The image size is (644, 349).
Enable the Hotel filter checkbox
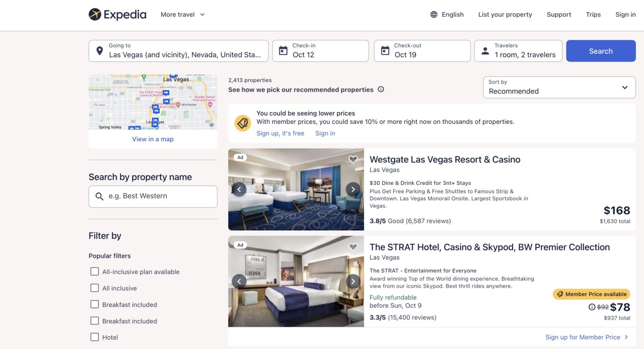(94, 337)
